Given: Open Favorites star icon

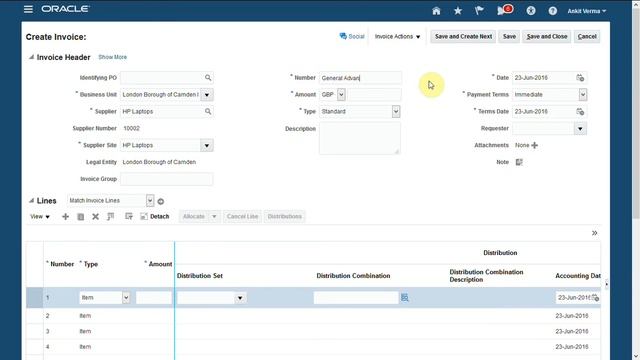Looking at the screenshot, I should tap(458, 11).
